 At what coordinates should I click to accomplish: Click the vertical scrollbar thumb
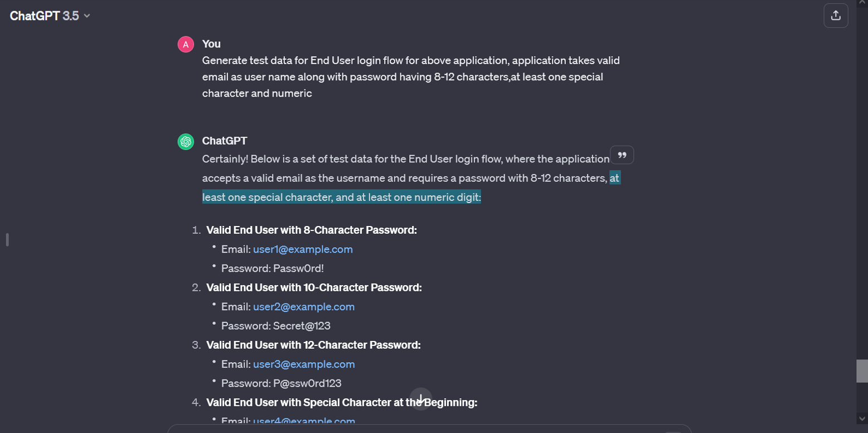[862, 371]
